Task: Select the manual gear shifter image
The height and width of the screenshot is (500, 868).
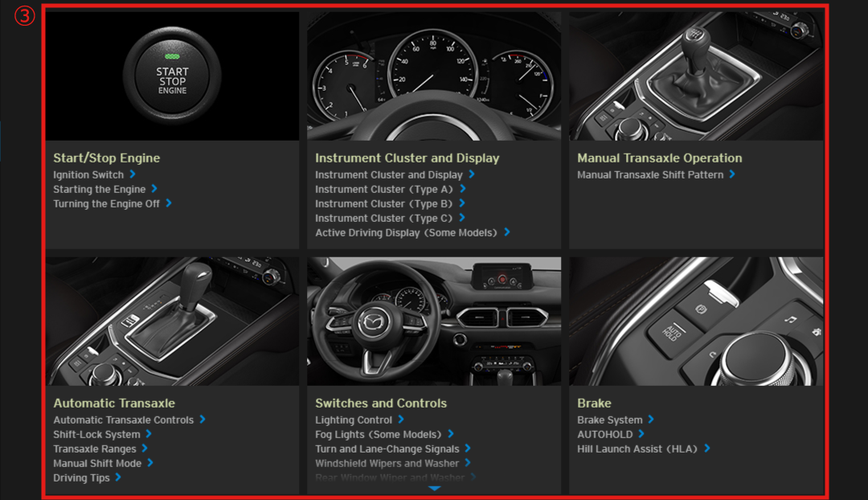Action: click(x=696, y=76)
